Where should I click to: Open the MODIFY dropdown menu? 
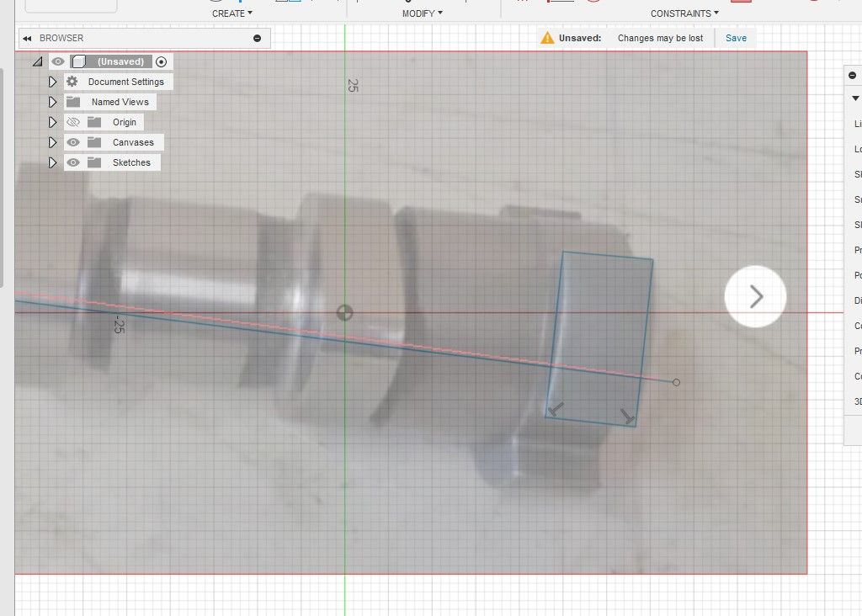pos(423,13)
